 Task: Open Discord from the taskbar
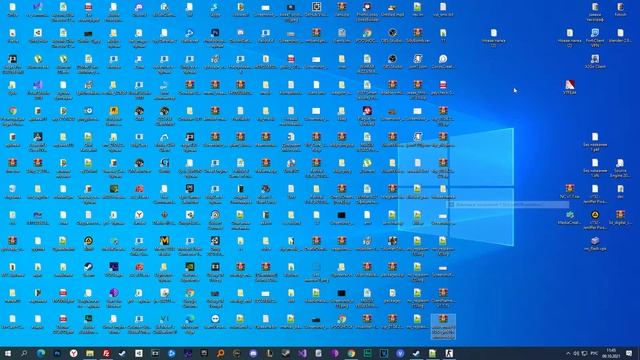click(253, 353)
